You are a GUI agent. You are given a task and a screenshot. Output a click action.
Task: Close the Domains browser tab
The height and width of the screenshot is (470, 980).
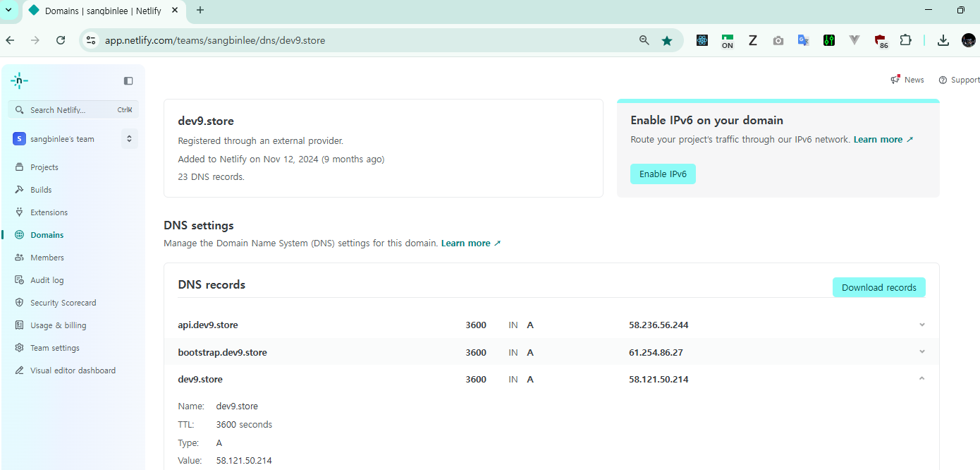point(176,11)
